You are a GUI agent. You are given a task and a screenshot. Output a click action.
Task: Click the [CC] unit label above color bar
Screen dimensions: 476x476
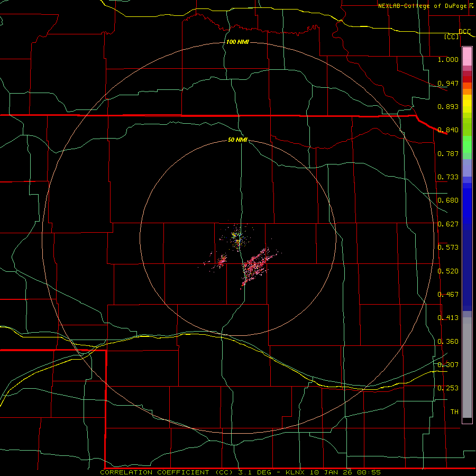point(452,36)
